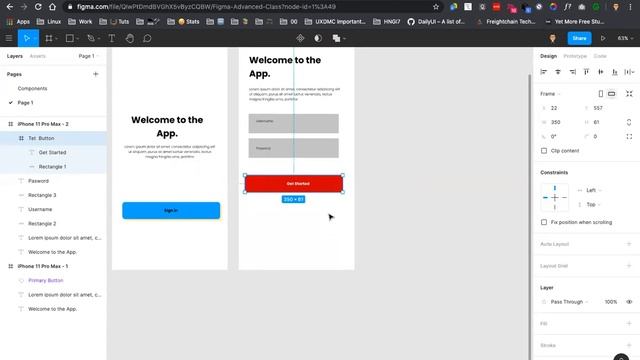The width and height of the screenshot is (640, 360).
Task: Select the Comment tool
Action: click(147, 38)
